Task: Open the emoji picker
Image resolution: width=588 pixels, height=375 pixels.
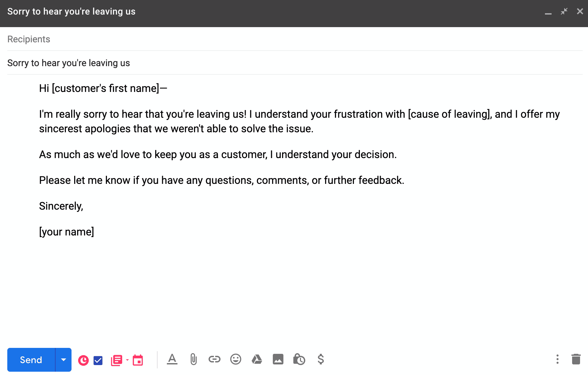Action: pyautogui.click(x=236, y=359)
